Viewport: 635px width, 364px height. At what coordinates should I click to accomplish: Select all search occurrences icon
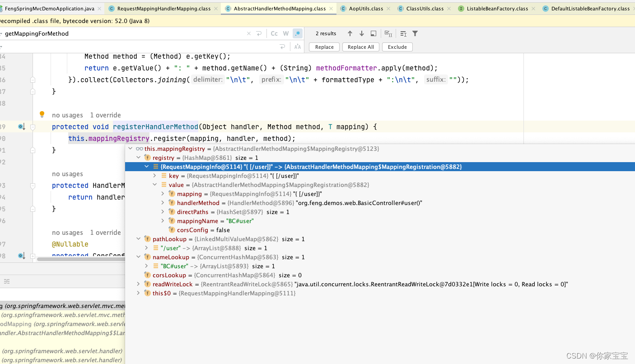click(388, 33)
